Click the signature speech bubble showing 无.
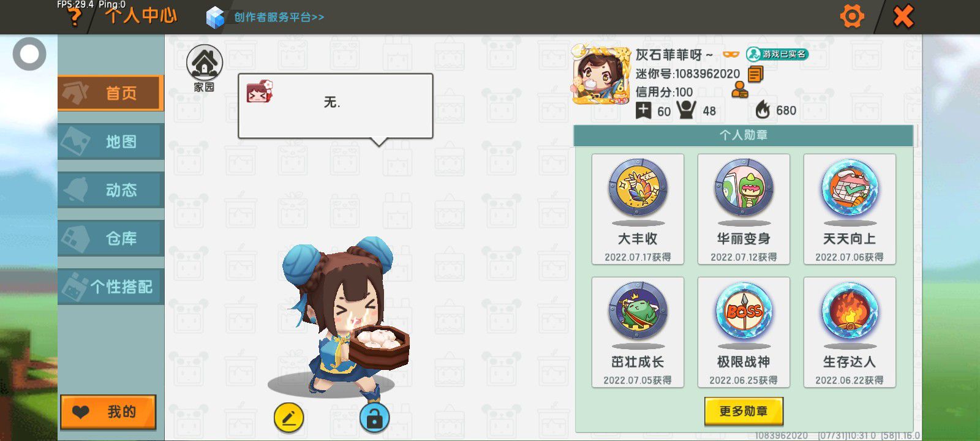Viewport: 980px width, 441px height. (336, 107)
